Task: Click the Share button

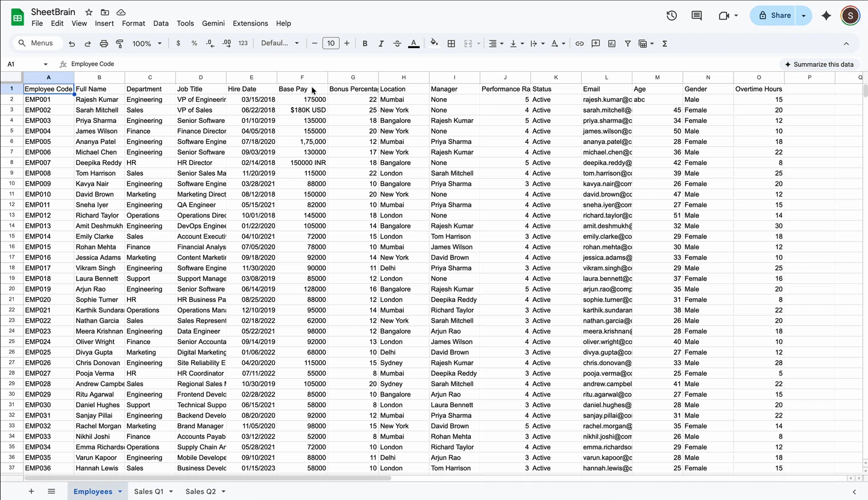Action: click(x=774, y=16)
